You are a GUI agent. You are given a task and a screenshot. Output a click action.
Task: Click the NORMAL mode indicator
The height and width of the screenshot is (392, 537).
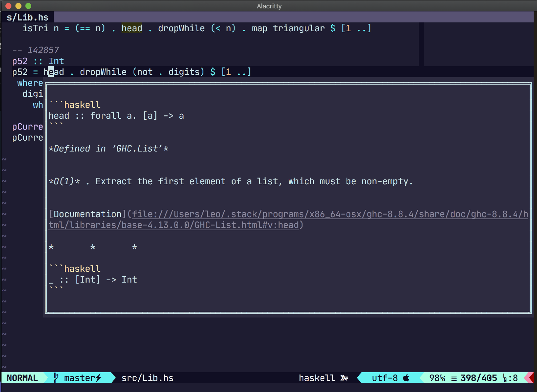point(22,378)
